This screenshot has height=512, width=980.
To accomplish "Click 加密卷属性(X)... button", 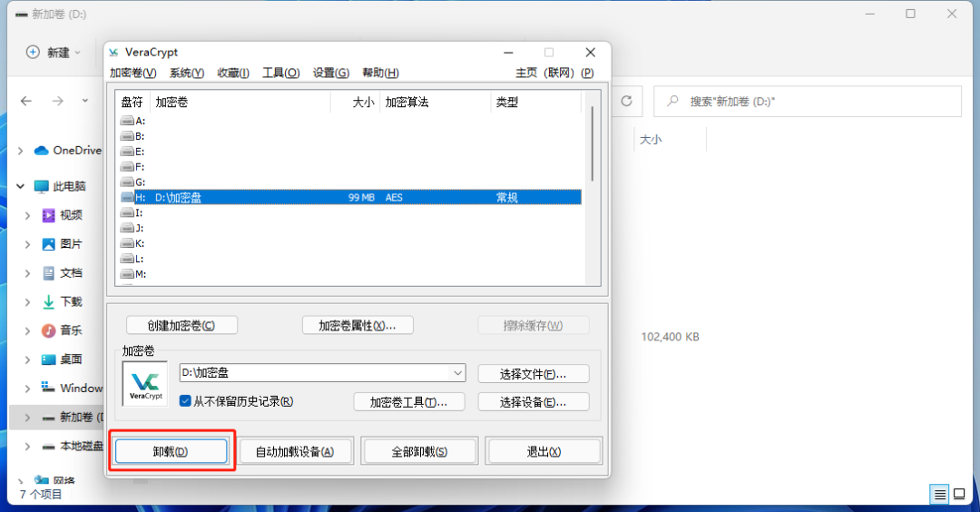I will point(358,325).
